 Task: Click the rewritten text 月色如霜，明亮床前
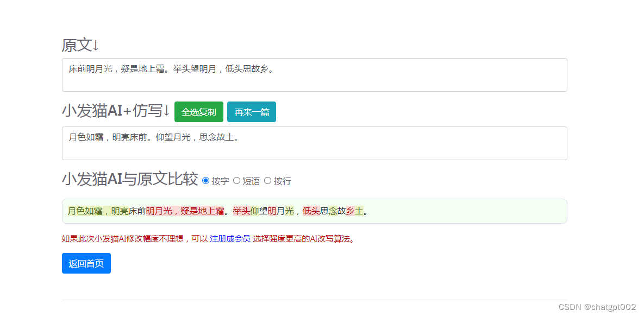108,137
